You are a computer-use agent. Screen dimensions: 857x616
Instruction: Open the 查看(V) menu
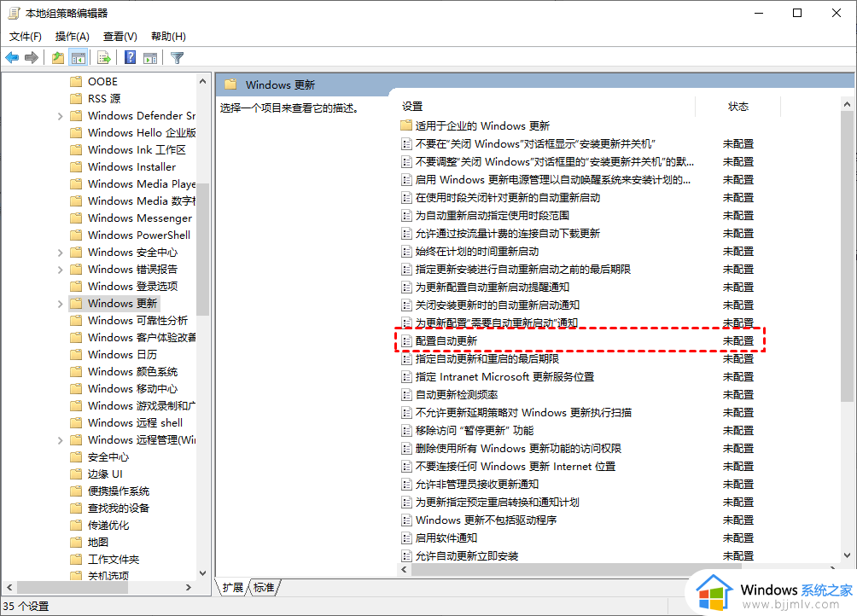point(120,36)
